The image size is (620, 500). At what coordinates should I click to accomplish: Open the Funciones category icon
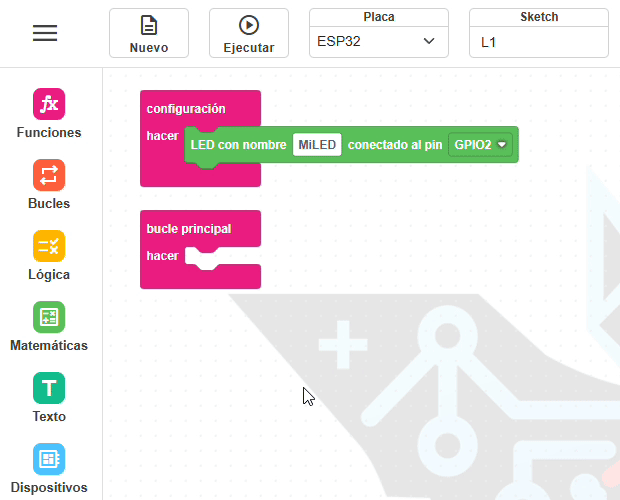49,104
